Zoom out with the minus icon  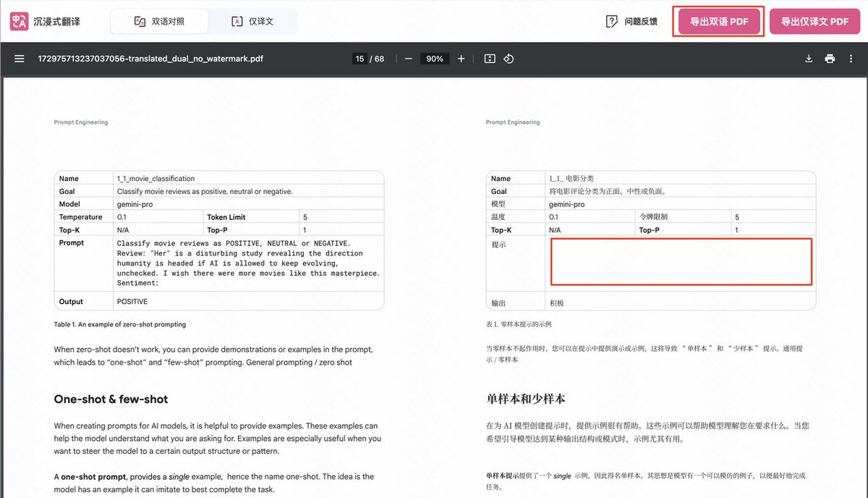tap(409, 59)
